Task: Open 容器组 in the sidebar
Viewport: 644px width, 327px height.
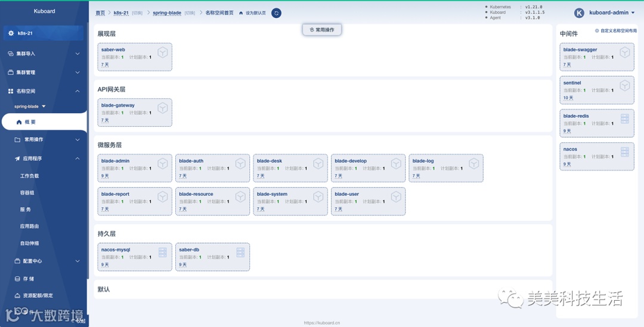Action: (x=27, y=193)
